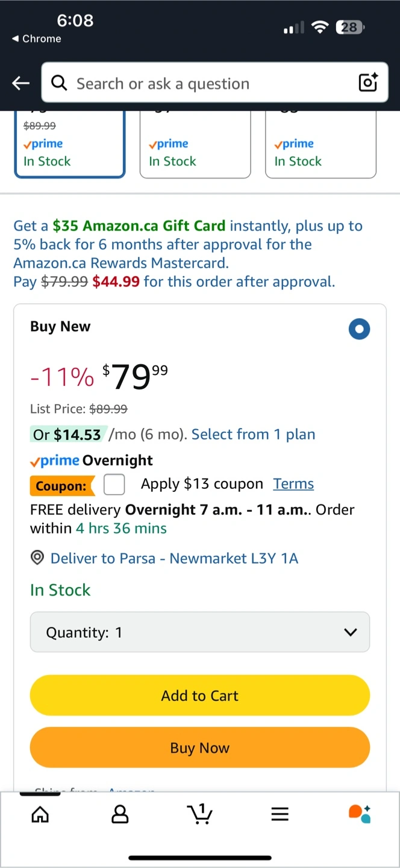The height and width of the screenshot is (868, 400).
Task: Go to Home tab icon
Action: [40, 815]
